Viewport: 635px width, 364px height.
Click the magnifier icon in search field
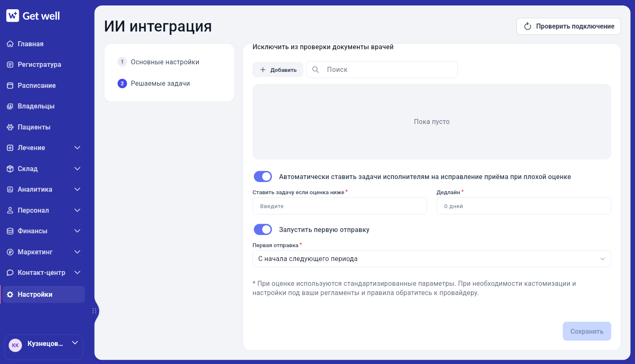pos(316,70)
